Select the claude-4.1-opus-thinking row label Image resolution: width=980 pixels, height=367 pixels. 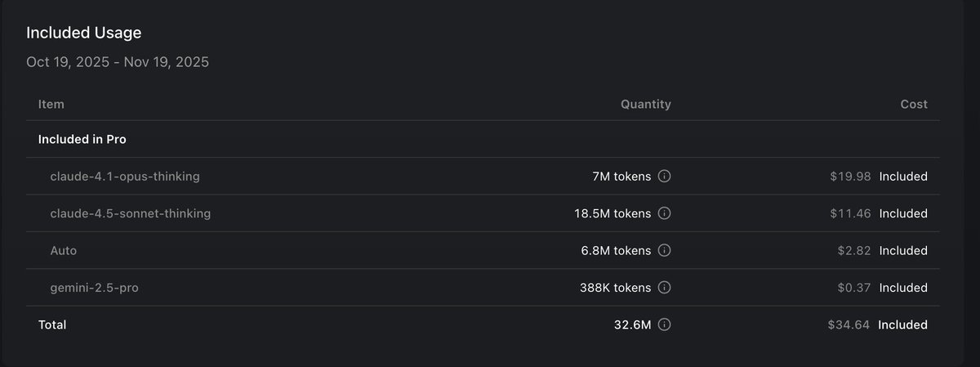pos(125,177)
